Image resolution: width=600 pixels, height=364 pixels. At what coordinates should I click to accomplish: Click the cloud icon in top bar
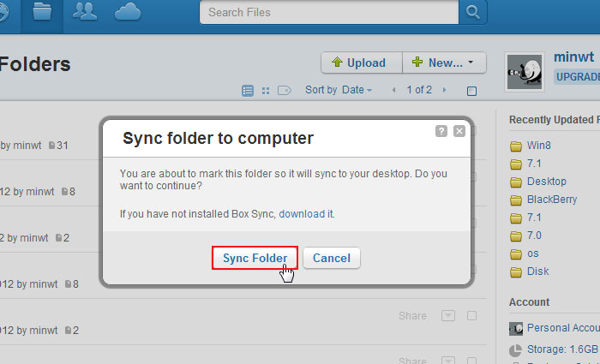[x=128, y=12]
